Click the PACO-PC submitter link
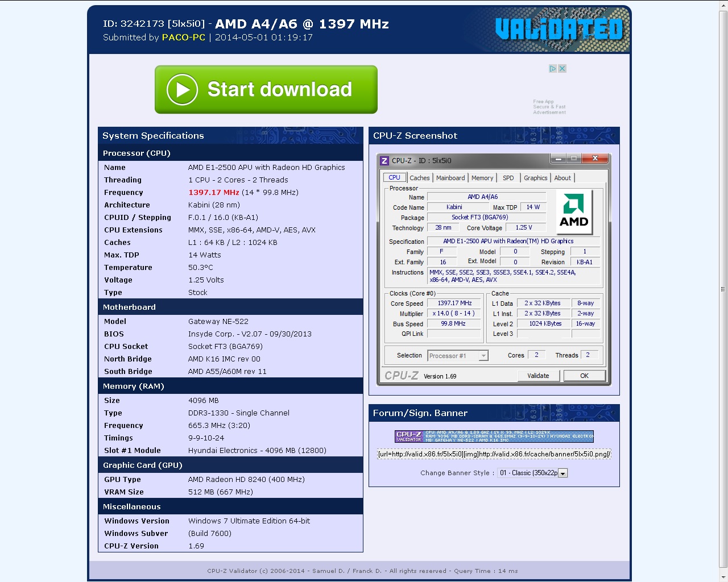Screen dimensions: 728x582 pyautogui.click(x=184, y=38)
